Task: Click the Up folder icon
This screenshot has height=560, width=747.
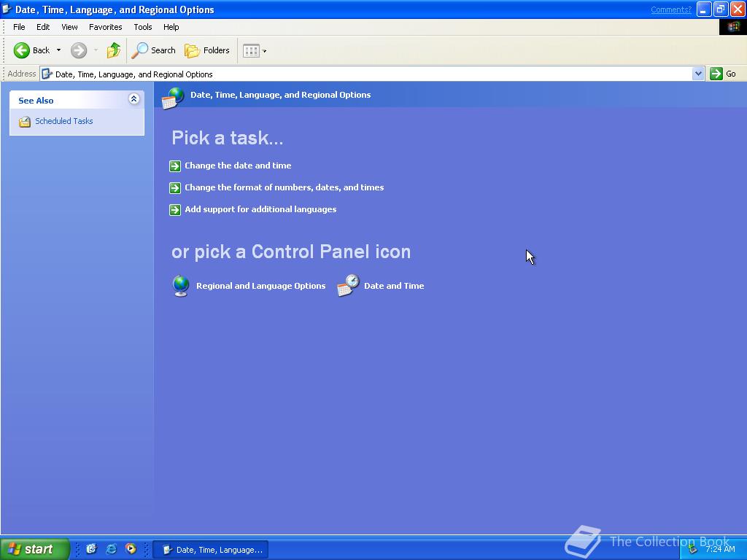Action: click(113, 50)
